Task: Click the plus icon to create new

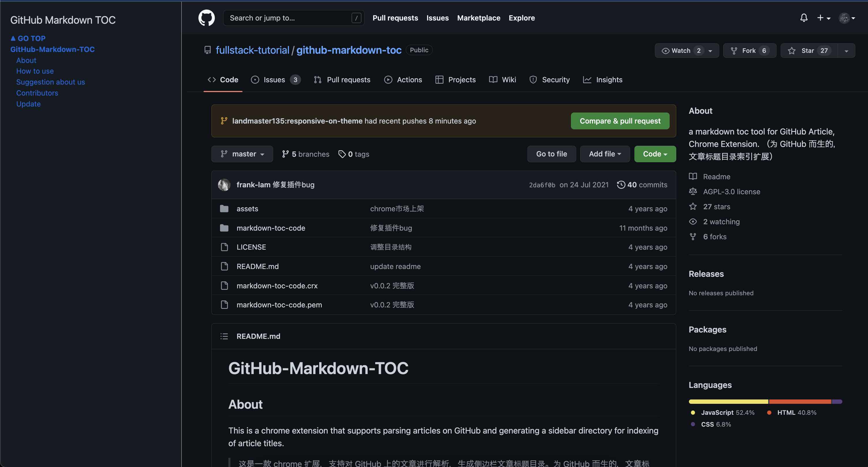Action: [x=821, y=18]
